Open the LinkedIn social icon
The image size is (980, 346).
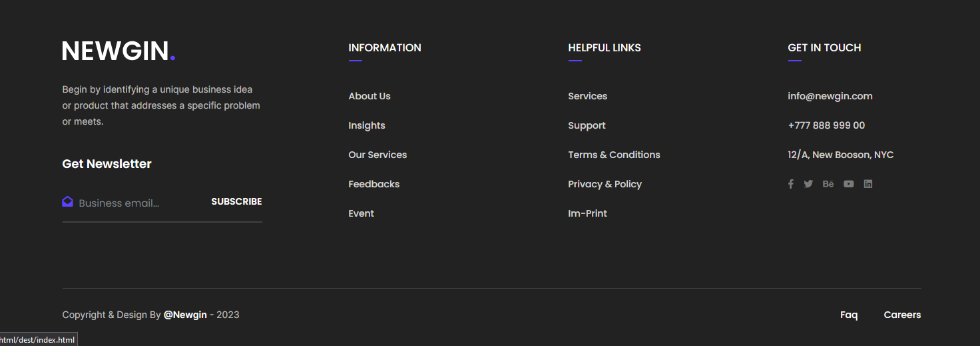[868, 184]
